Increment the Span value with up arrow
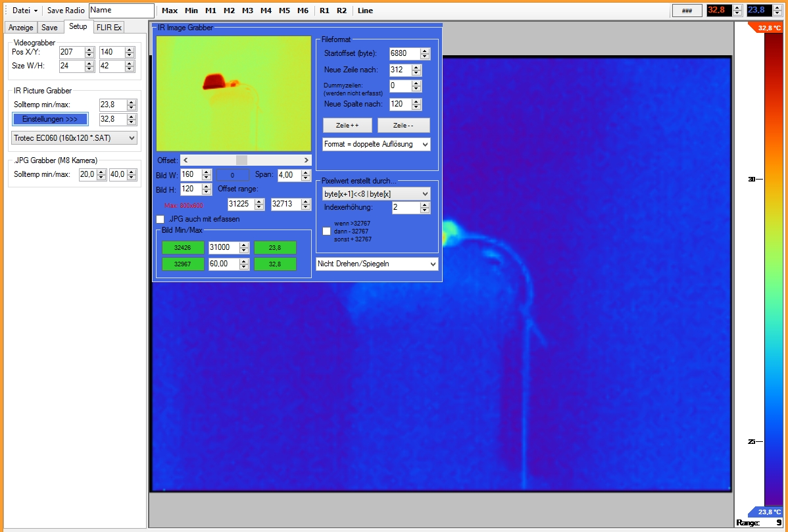Image resolution: width=788 pixels, height=532 pixels. (305, 172)
